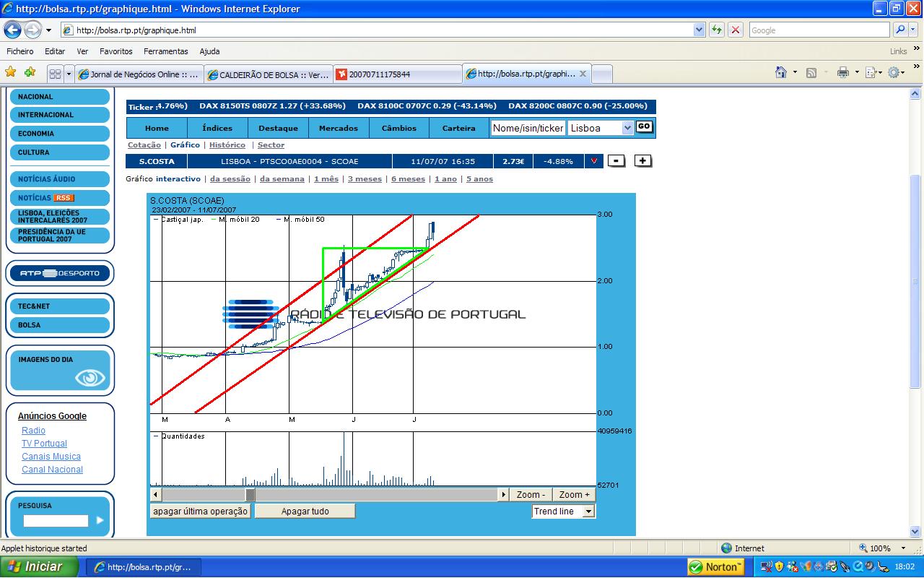
Task: Click the Home page icon
Action: tap(780, 72)
